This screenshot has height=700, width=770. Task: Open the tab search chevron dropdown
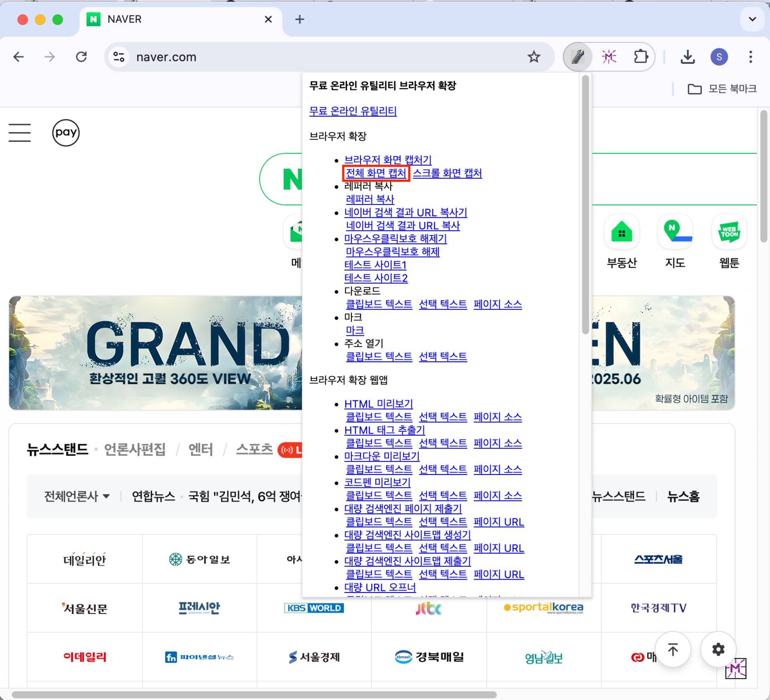(x=752, y=19)
